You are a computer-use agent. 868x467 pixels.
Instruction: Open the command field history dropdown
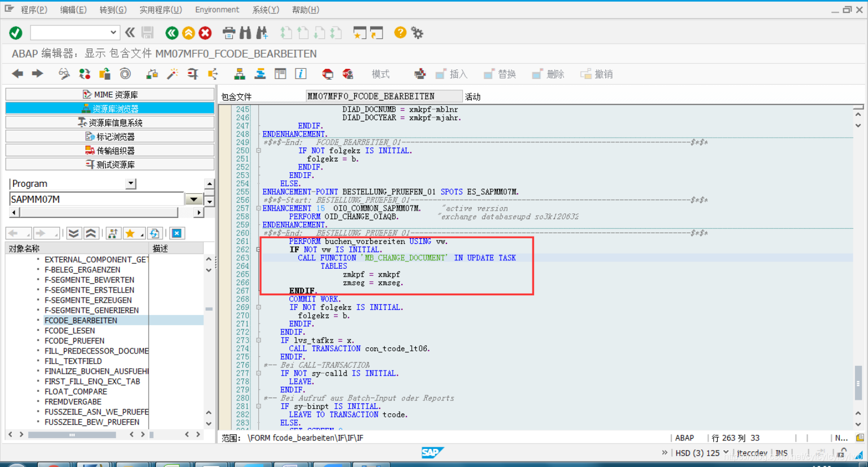point(112,32)
